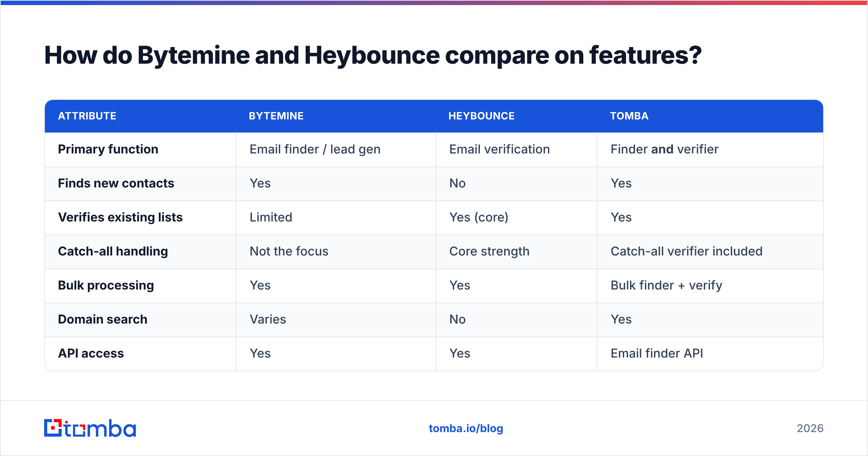Click the 'Finder and verifier' cell
Image resolution: width=868 pixels, height=456 pixels.
pos(664,149)
